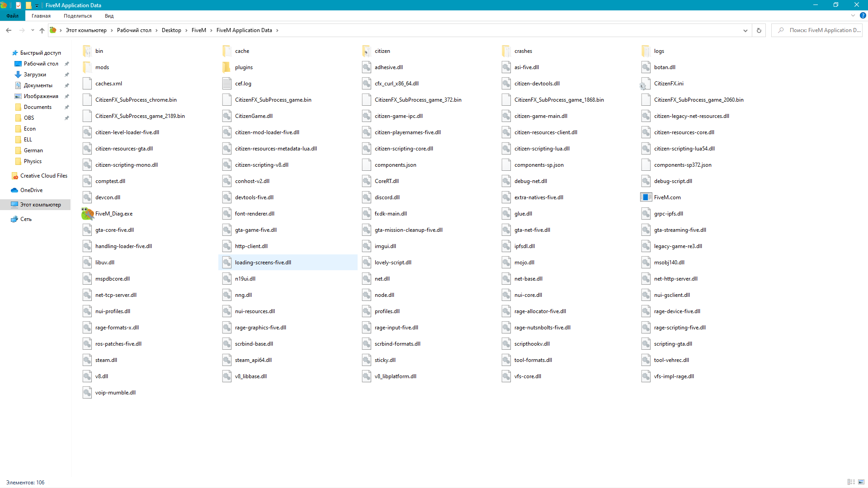
Task: Expand the chevron after Desktop breadcrumb
Action: point(186,30)
